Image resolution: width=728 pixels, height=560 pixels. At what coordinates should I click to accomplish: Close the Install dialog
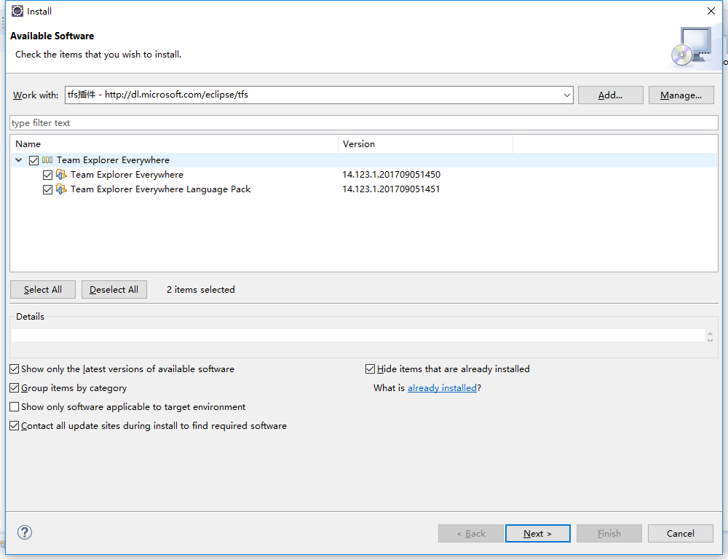pos(711,11)
